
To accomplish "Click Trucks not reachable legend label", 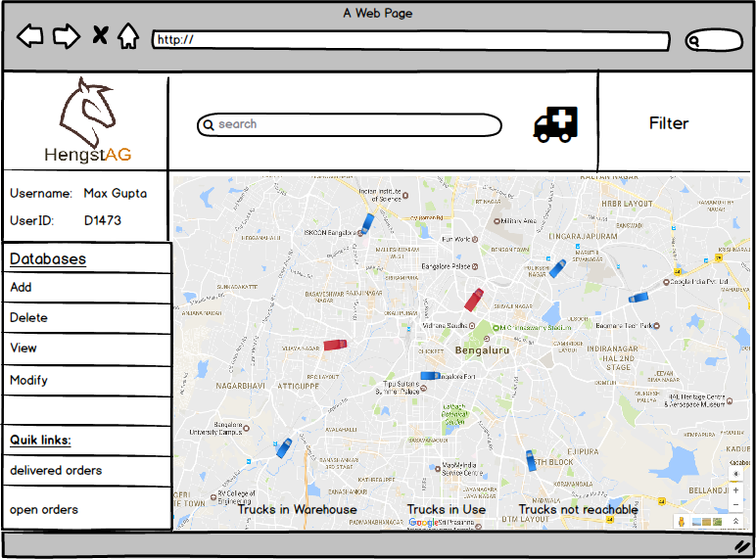I will [x=579, y=509].
